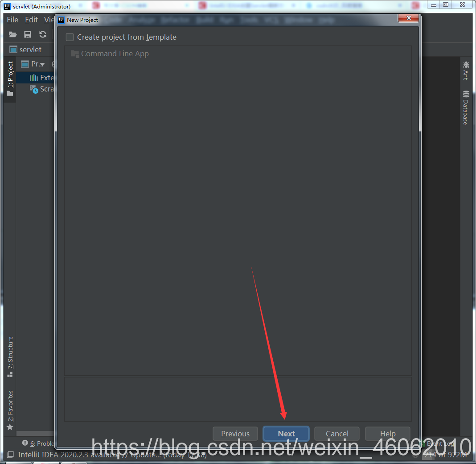
Task: Click the memory indicator 214 of 972M
Action: pos(446,455)
